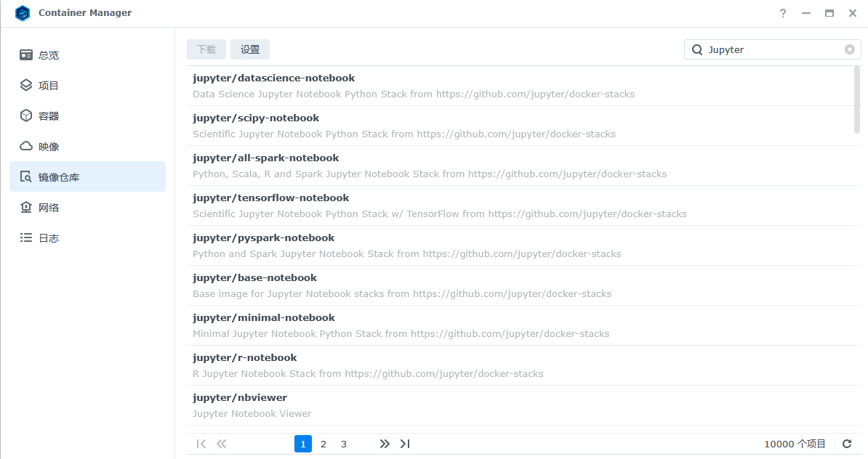This screenshot has width=868, height=459.
Task: Go to the 容器 containers section
Action: pyautogui.click(x=87, y=116)
